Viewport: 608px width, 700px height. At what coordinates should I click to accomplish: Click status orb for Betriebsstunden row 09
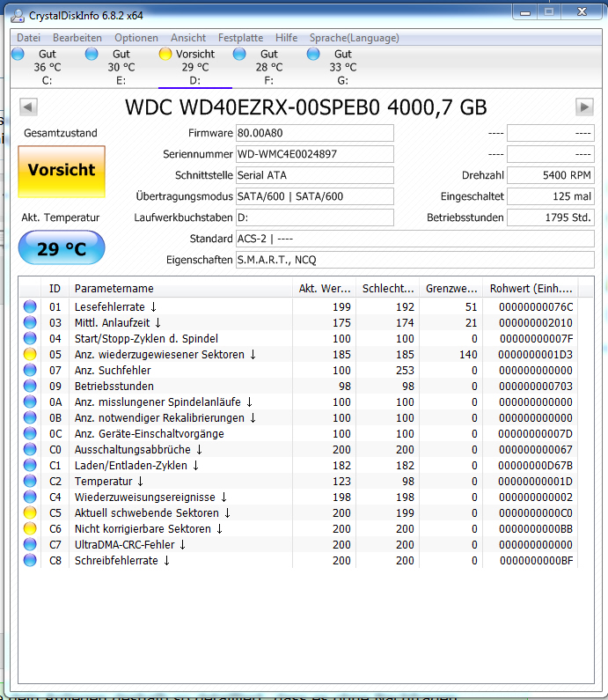click(x=30, y=387)
